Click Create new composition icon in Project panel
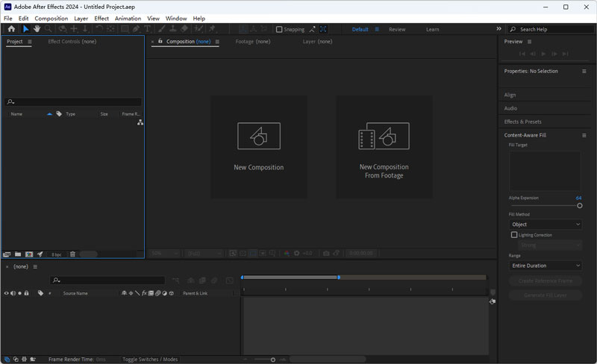Screen dimensions: 597x364 click(x=29, y=254)
